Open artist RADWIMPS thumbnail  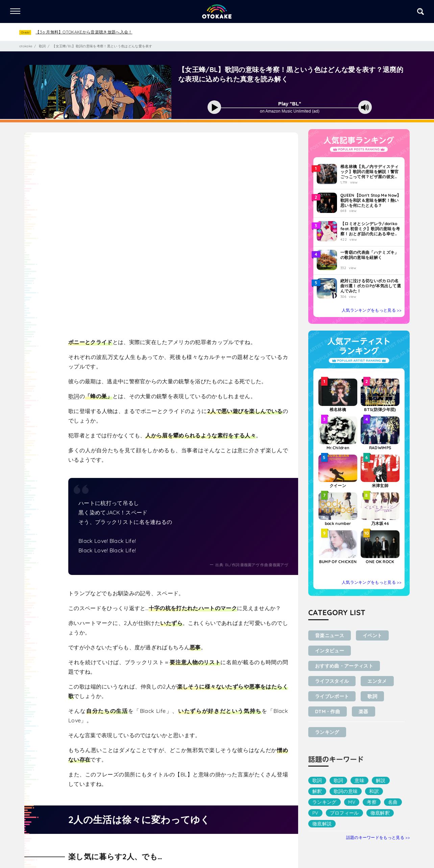pyautogui.click(x=380, y=430)
